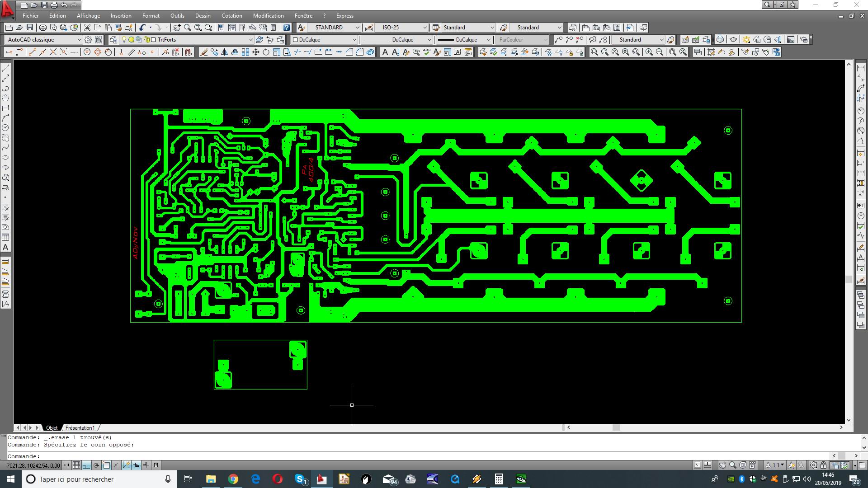Click the Snap to Center object snap icon
The height and width of the screenshot is (488, 868).
click(x=87, y=52)
